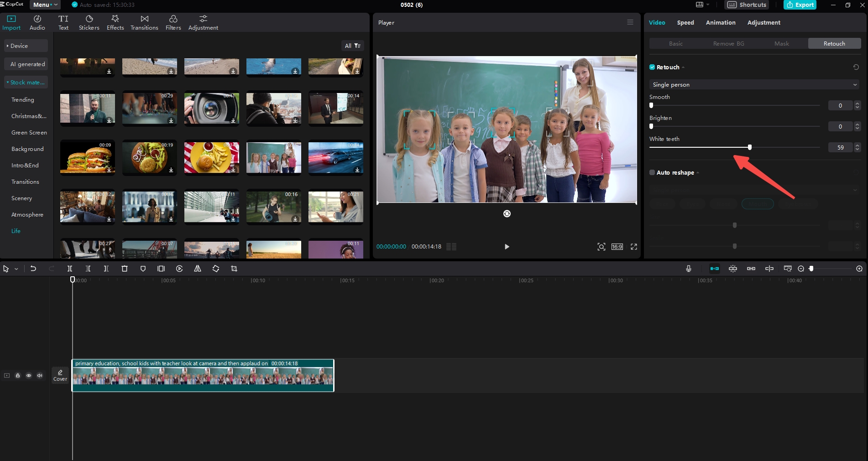Click the Undo icon above the timeline
This screenshot has height=461, width=868.
[x=33, y=269]
